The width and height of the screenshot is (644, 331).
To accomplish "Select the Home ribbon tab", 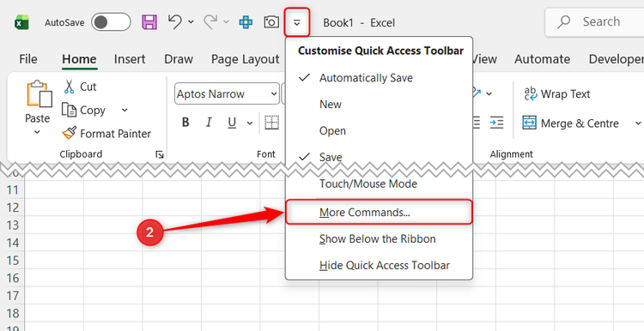I will pyautogui.click(x=79, y=59).
